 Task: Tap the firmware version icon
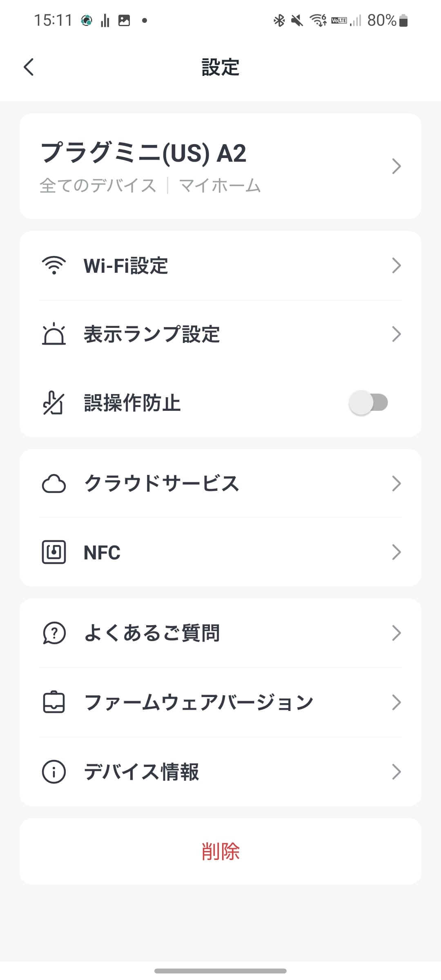tap(54, 702)
